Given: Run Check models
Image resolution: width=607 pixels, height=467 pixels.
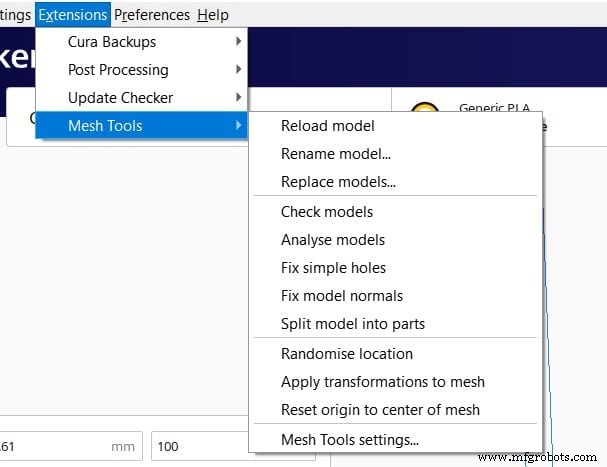Looking at the screenshot, I should tap(327, 212).
